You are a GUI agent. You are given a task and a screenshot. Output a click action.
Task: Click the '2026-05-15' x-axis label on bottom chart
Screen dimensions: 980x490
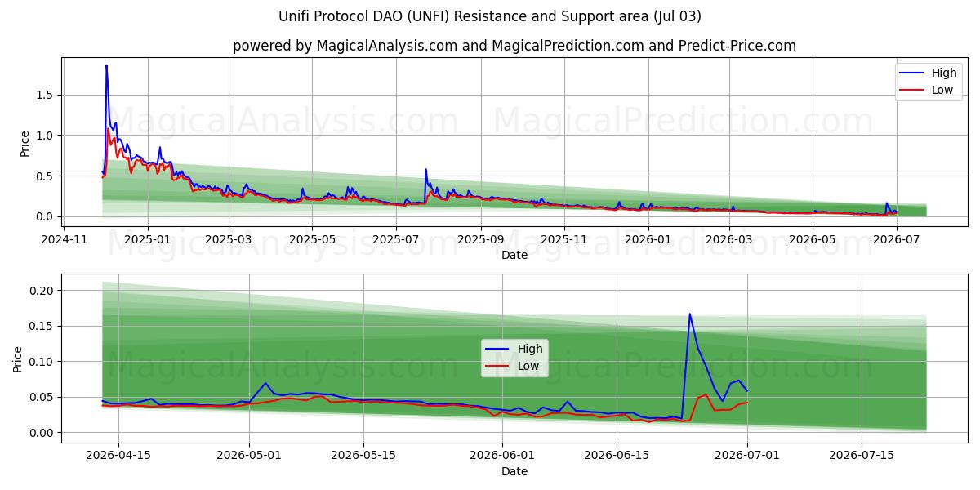[x=363, y=456]
